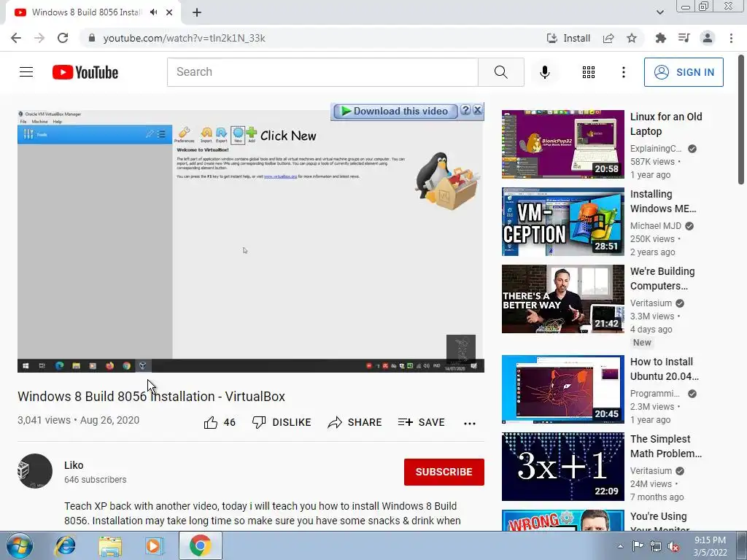Click the muted volume tray icon
Viewport: 747px width, 560px height.
pos(673,547)
